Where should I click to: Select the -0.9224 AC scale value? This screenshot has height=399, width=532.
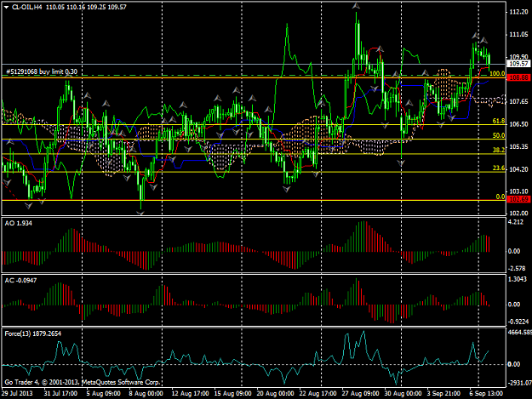[x=518, y=322]
